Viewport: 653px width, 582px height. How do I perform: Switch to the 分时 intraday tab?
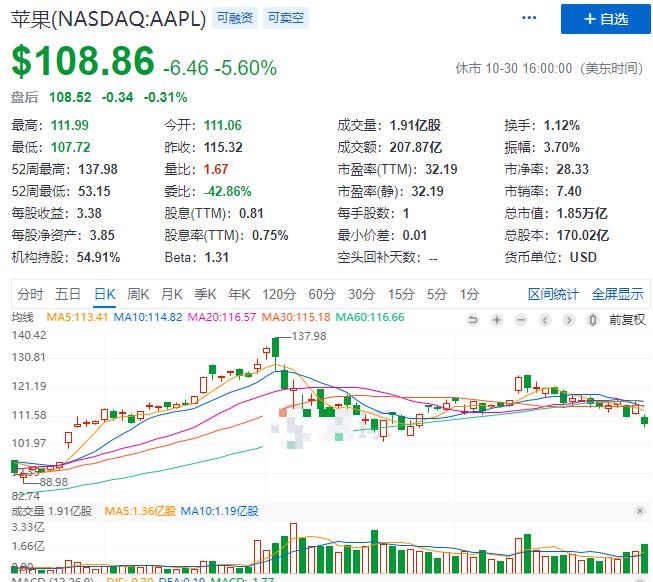(x=30, y=294)
